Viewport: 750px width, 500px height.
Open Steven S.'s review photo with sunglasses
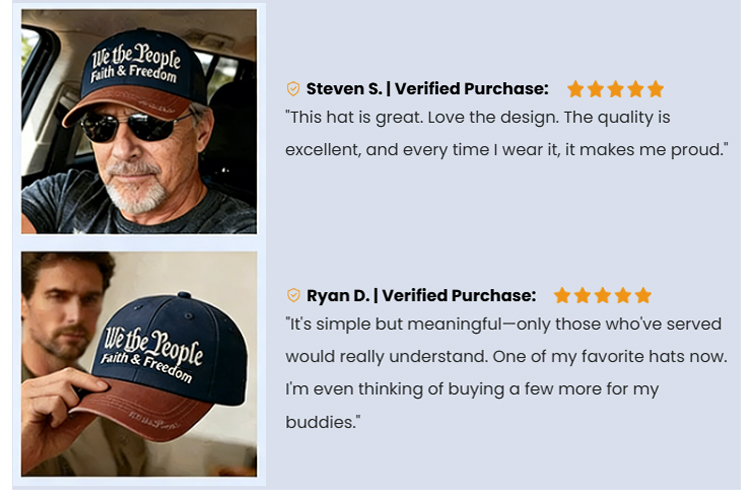pos(139,121)
